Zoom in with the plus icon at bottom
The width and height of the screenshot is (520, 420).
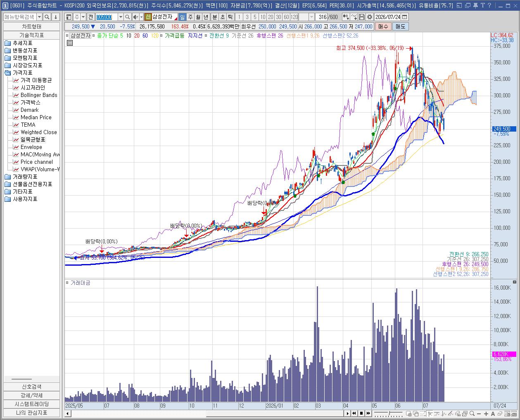click(486, 413)
